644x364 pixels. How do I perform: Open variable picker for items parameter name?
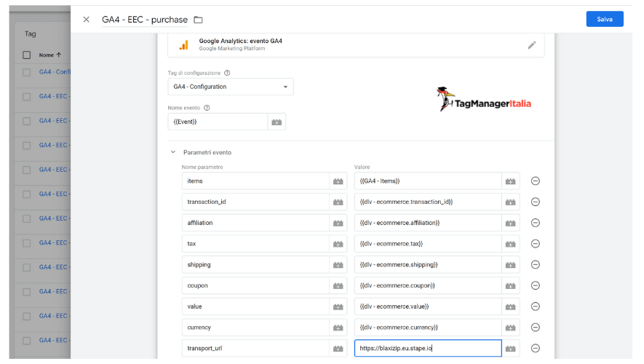click(338, 181)
